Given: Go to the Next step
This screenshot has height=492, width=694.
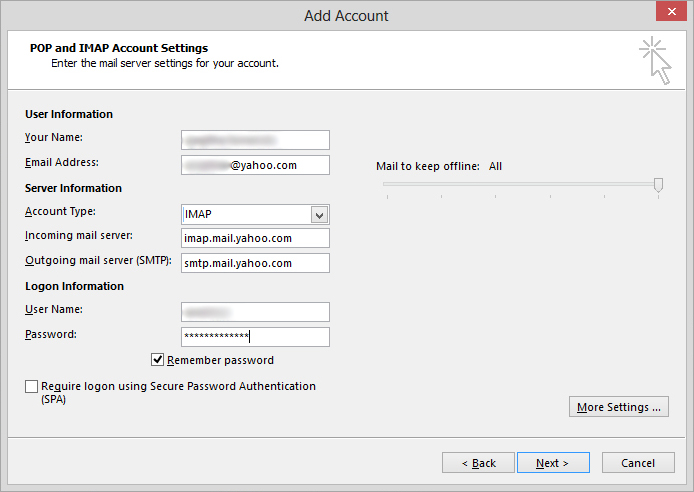Looking at the screenshot, I should click(553, 463).
